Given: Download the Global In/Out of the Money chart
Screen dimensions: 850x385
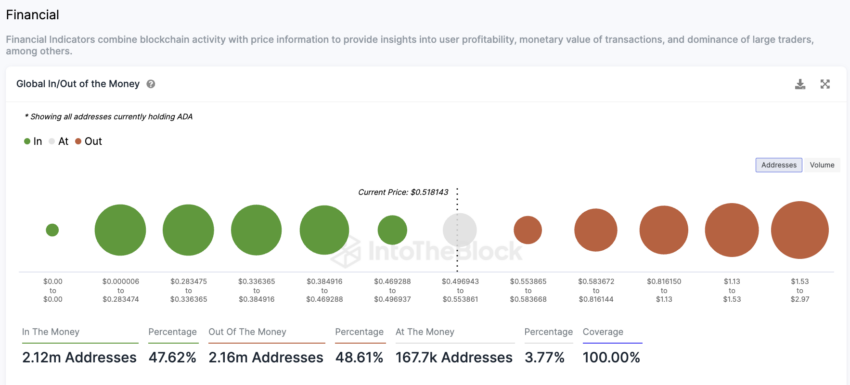Looking at the screenshot, I should [800, 84].
